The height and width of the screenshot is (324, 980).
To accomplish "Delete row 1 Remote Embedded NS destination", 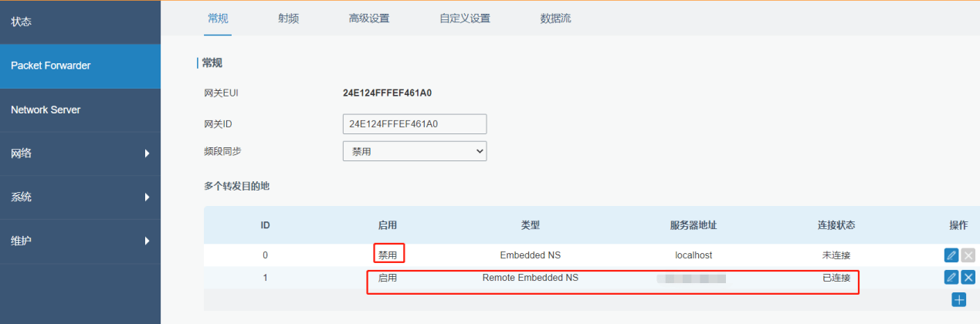I will pos(968,278).
